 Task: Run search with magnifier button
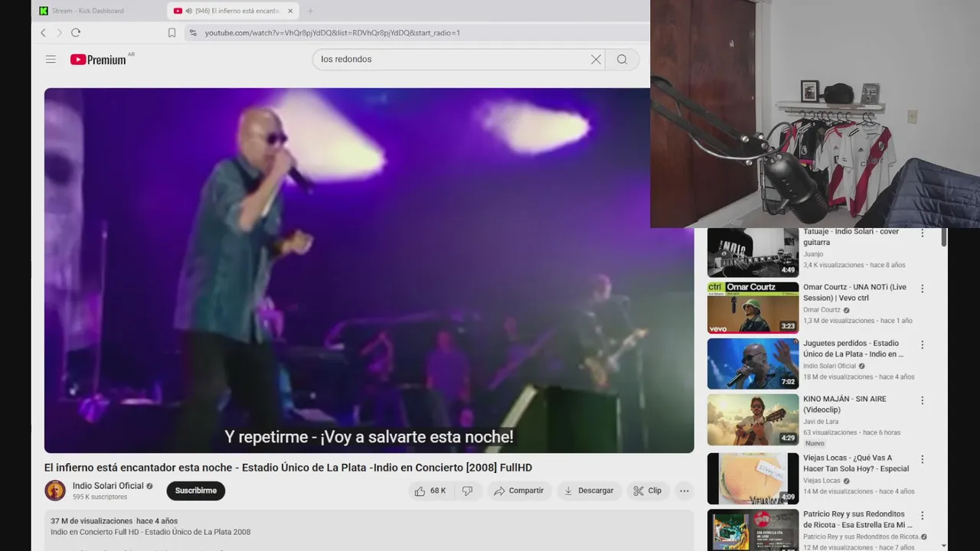click(622, 59)
